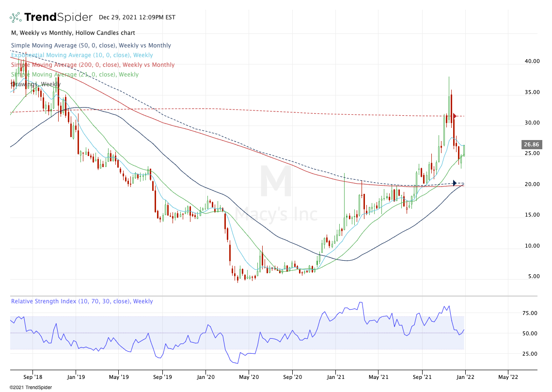
Task: Click the Relative Strength Index indicator label
Action: pyautogui.click(x=82, y=301)
